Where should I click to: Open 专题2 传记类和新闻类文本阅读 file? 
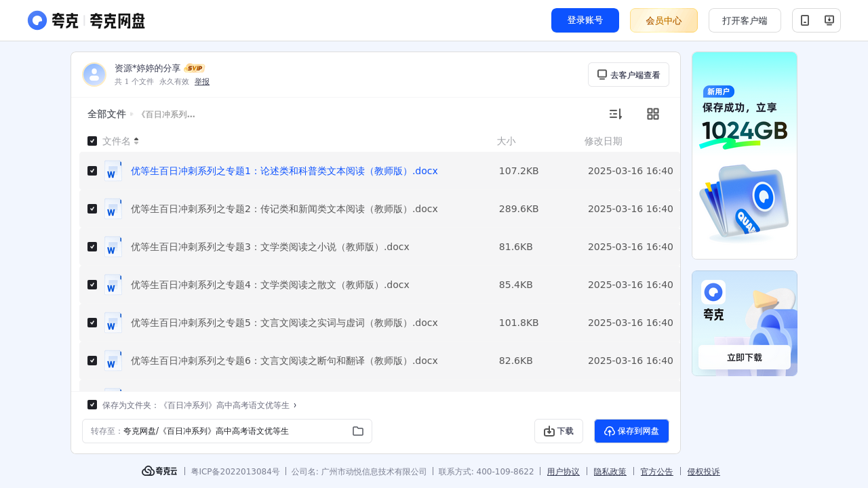284,209
